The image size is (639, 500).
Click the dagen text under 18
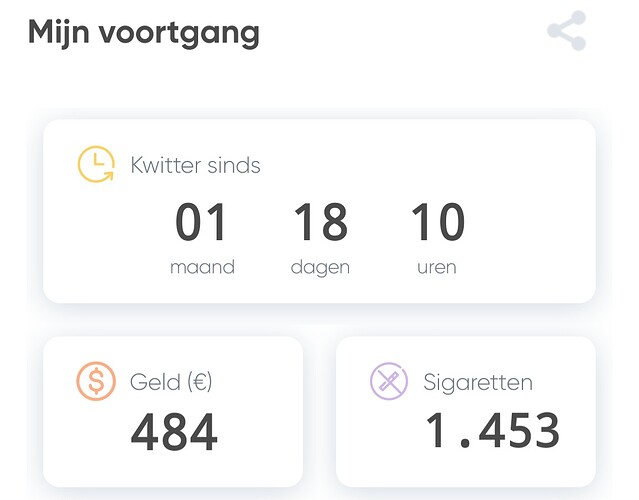coord(320,268)
